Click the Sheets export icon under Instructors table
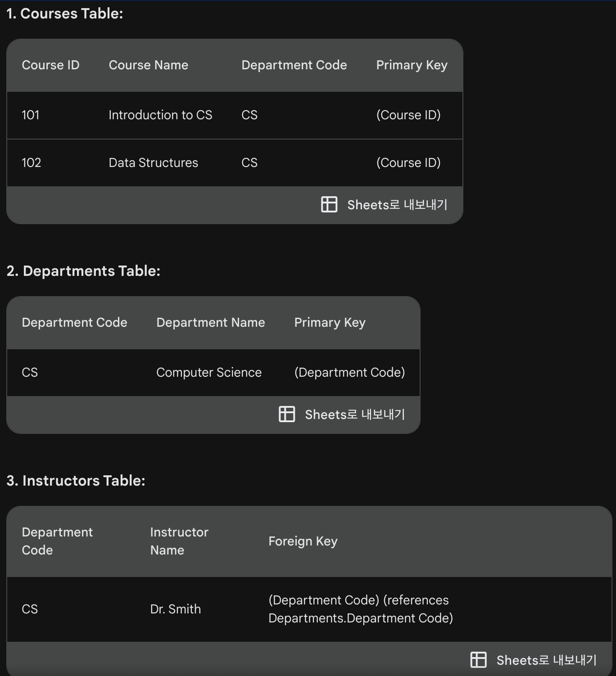 click(478, 660)
